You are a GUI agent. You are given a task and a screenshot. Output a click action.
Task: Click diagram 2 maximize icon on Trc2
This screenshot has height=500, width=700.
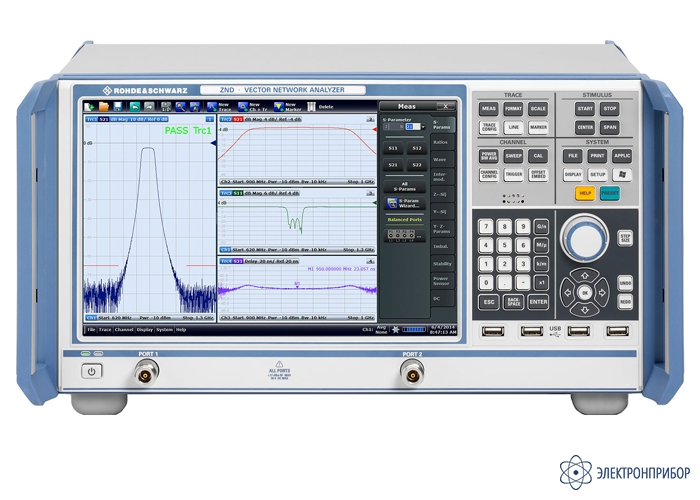(x=370, y=119)
